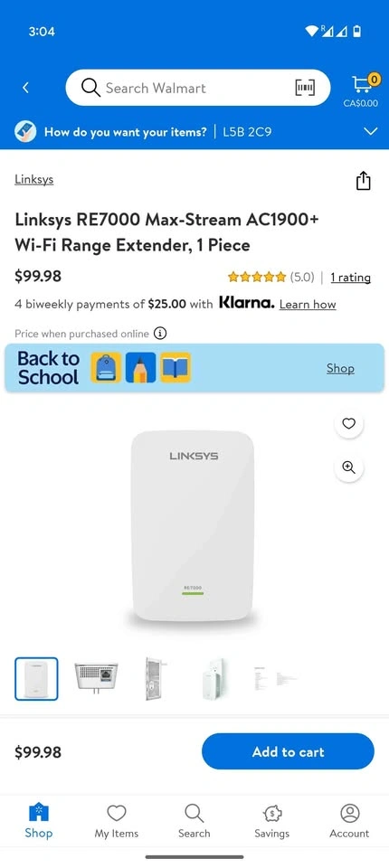
Task: Tap the search magnifier in search bar
Action: click(90, 88)
